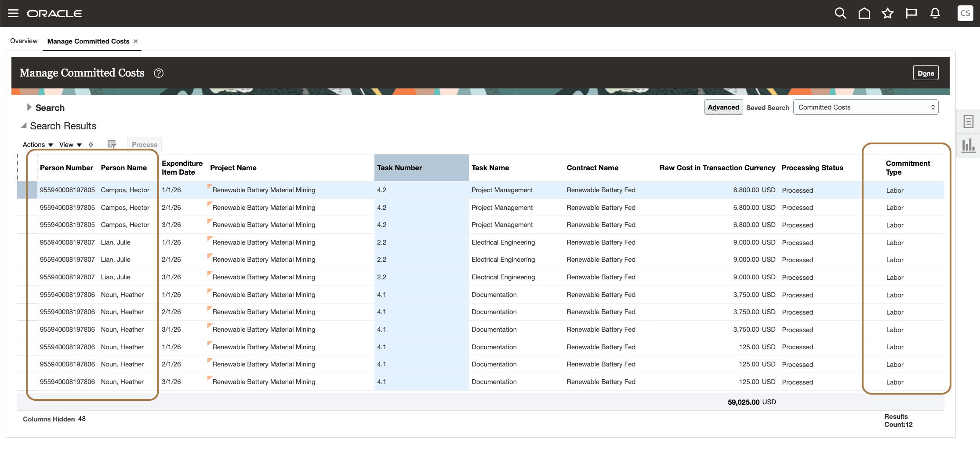Viewport: 980px width, 454px height.
Task: Open the search magnifier icon
Action: [840, 13]
